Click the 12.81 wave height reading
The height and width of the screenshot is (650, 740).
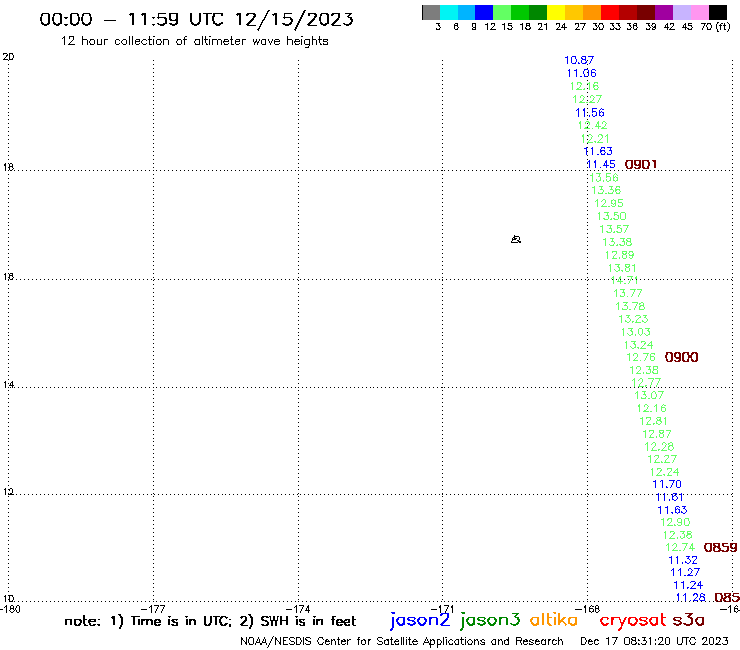654,421
